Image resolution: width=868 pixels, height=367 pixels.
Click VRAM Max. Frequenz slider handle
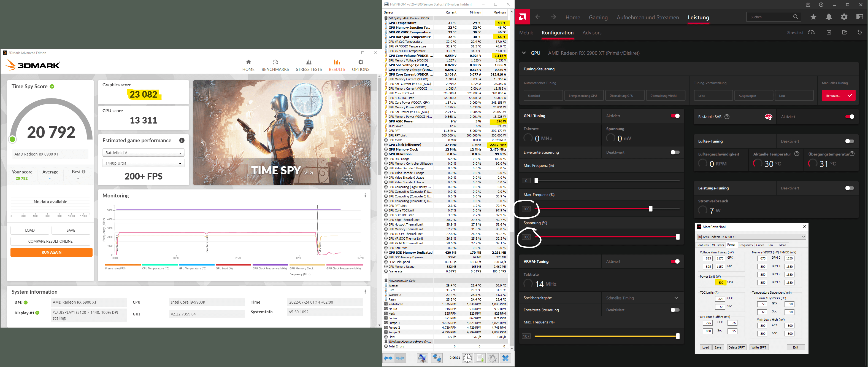tap(678, 336)
